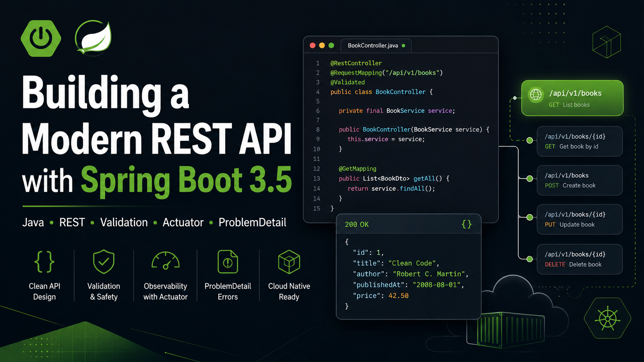Click the Kubernetes helm wheel hexagon icon

607,319
